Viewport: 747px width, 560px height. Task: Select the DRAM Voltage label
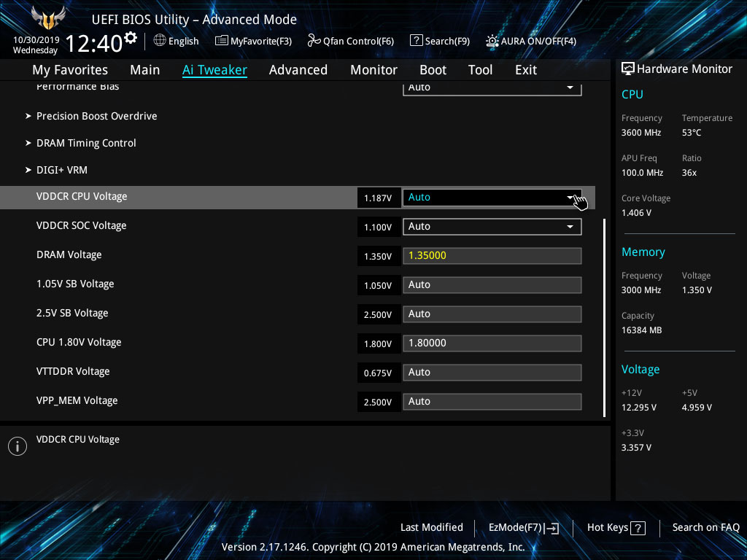69,254
